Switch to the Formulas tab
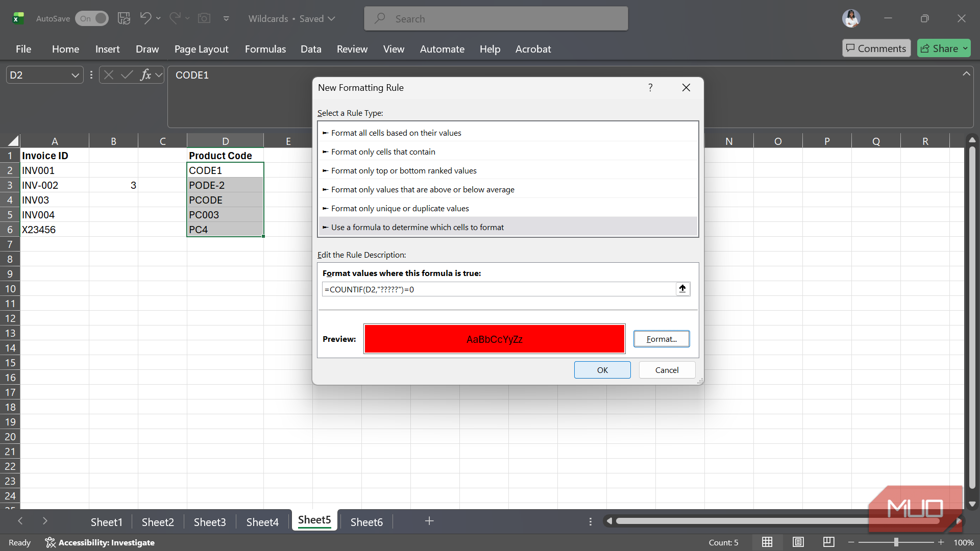This screenshot has height=551, width=980. coord(265,49)
